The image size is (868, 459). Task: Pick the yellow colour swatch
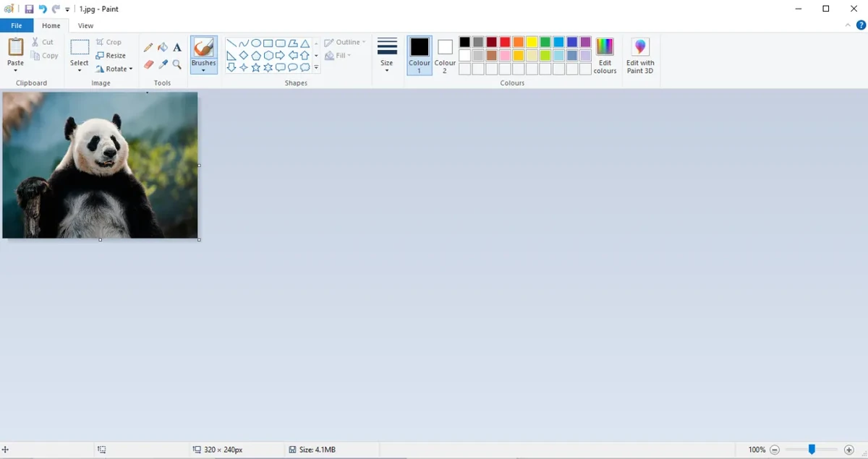point(532,43)
